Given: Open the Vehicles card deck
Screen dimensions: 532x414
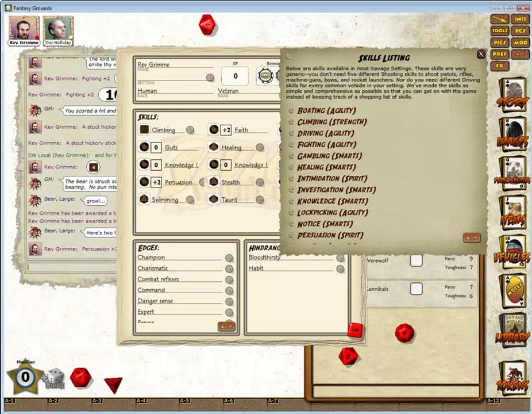Looking at the screenshot, I should [x=514, y=252].
